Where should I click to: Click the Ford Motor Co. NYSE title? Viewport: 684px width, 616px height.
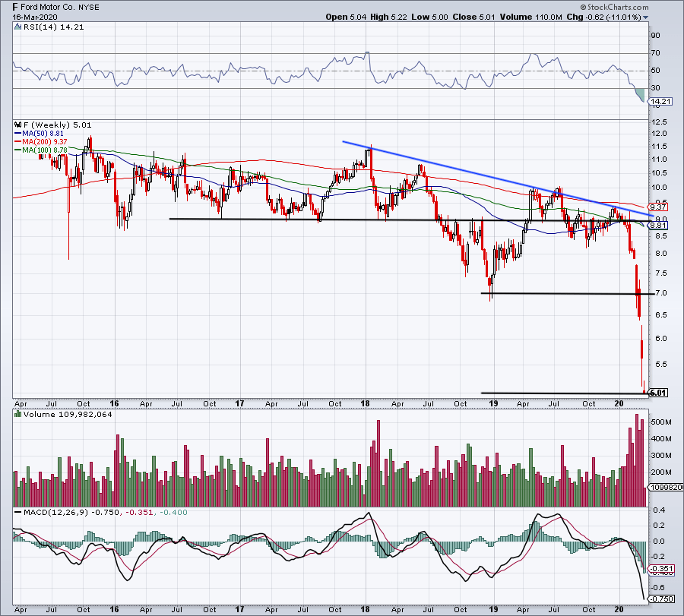tap(55, 8)
